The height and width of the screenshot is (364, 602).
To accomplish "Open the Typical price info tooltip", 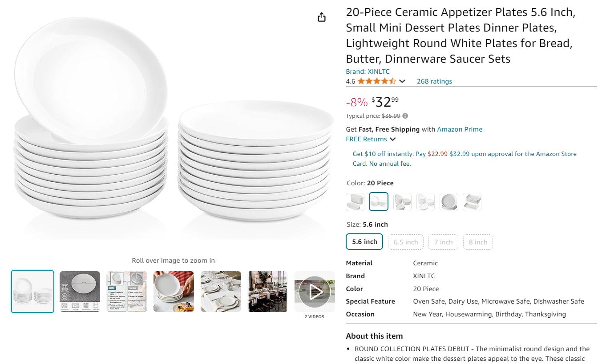I will point(404,116).
